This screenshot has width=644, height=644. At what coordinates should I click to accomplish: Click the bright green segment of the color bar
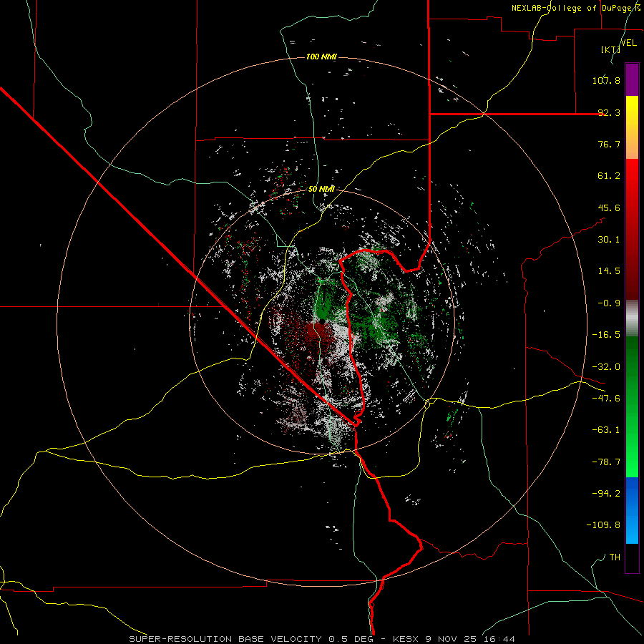[632, 406]
